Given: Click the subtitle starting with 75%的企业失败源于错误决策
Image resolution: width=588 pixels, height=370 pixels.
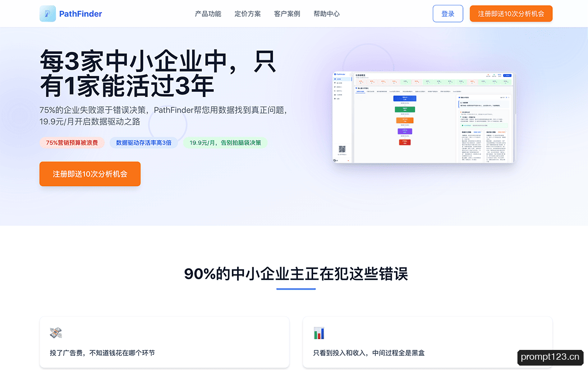Looking at the screenshot, I should [163, 116].
